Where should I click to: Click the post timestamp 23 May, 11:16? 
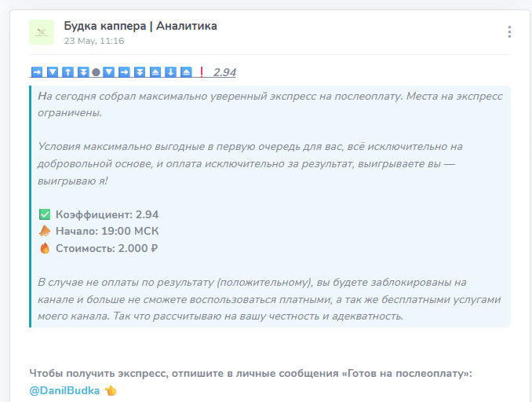[x=94, y=41]
